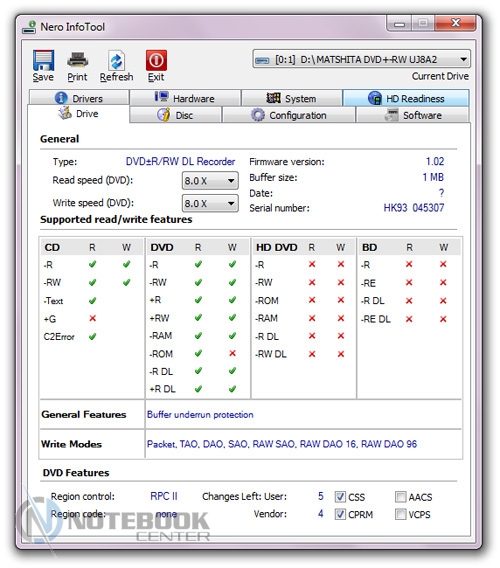The image size is (500, 568).
Task: Click the Hardware tab computer icon
Action: (161, 97)
